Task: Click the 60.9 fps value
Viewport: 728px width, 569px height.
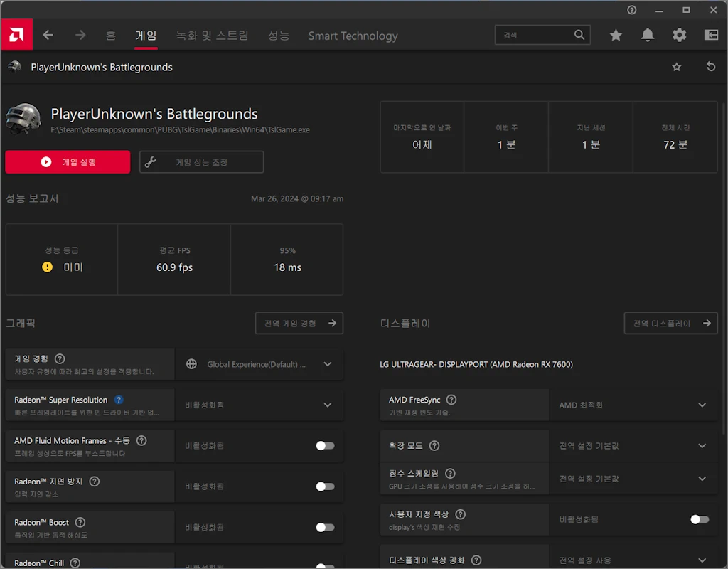Action: pos(175,267)
